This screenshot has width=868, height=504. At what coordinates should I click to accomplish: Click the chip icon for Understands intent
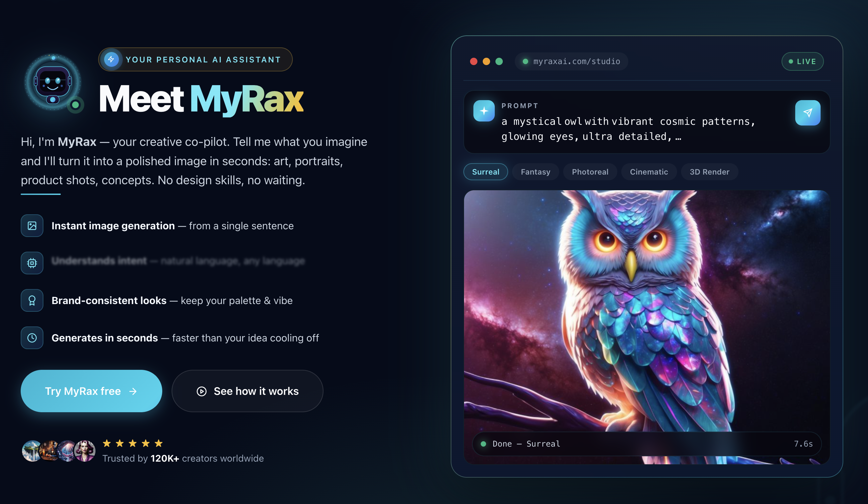pyautogui.click(x=32, y=263)
